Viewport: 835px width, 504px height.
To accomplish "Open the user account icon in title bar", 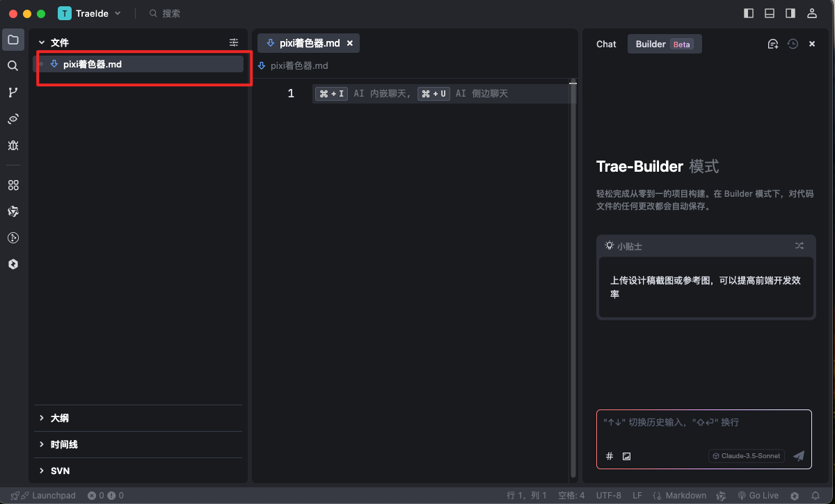I will tap(812, 13).
